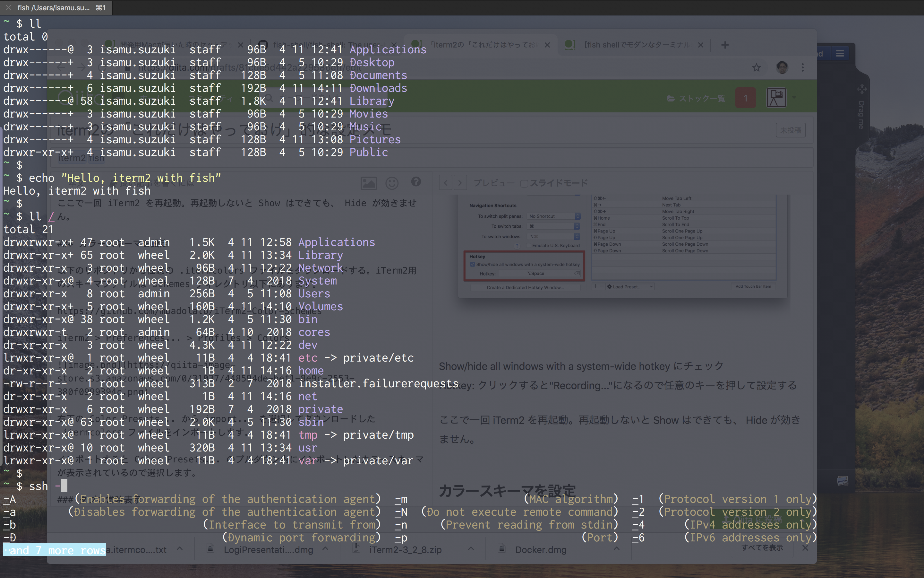Screen dimensions: 924x578
Task: Insert an image with the editor picture icon
Action: [x=368, y=183]
